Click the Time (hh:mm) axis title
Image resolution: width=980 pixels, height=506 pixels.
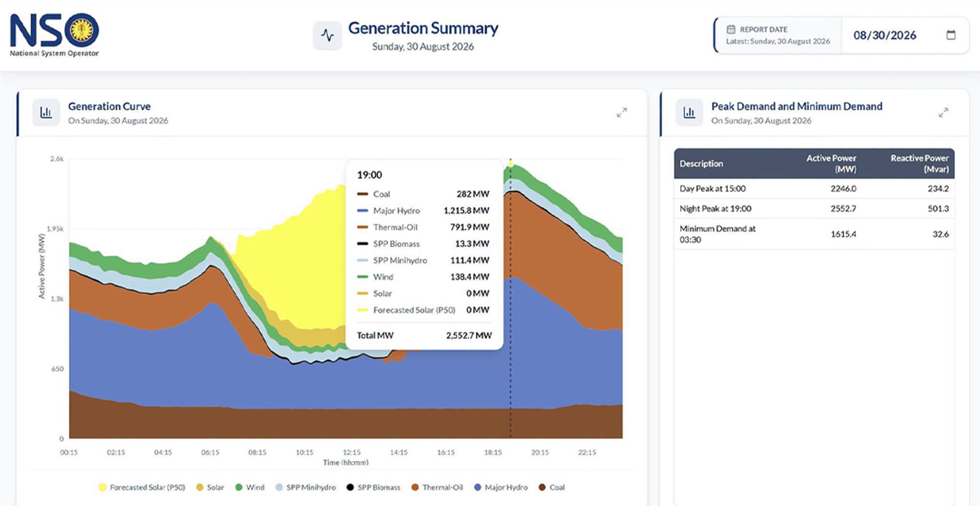tap(346, 462)
